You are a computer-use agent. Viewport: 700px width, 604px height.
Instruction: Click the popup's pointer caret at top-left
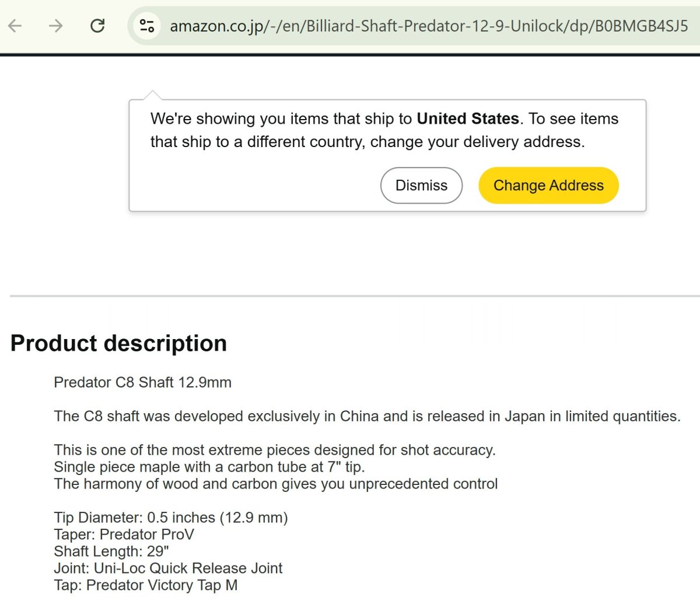(152, 96)
